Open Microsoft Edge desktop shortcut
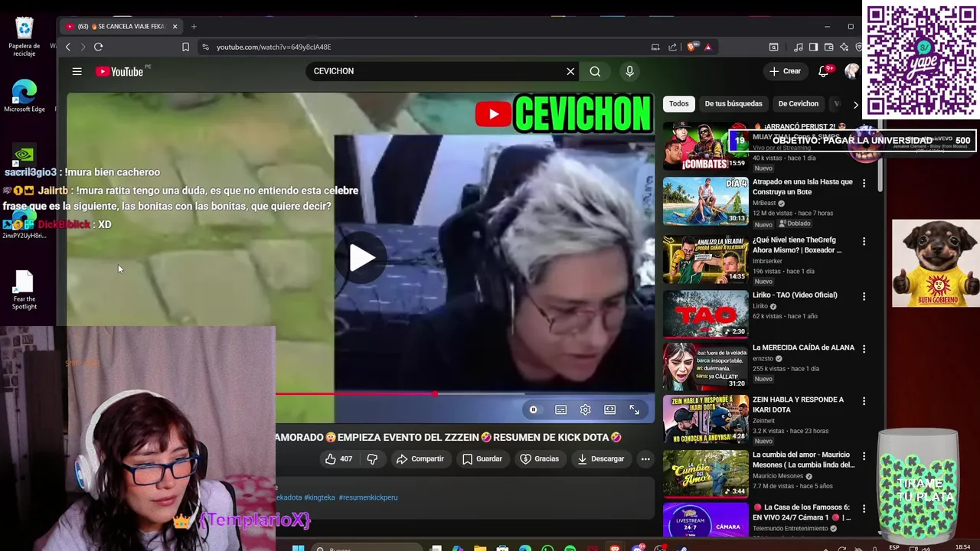Image resolution: width=980 pixels, height=551 pixels. tap(24, 96)
